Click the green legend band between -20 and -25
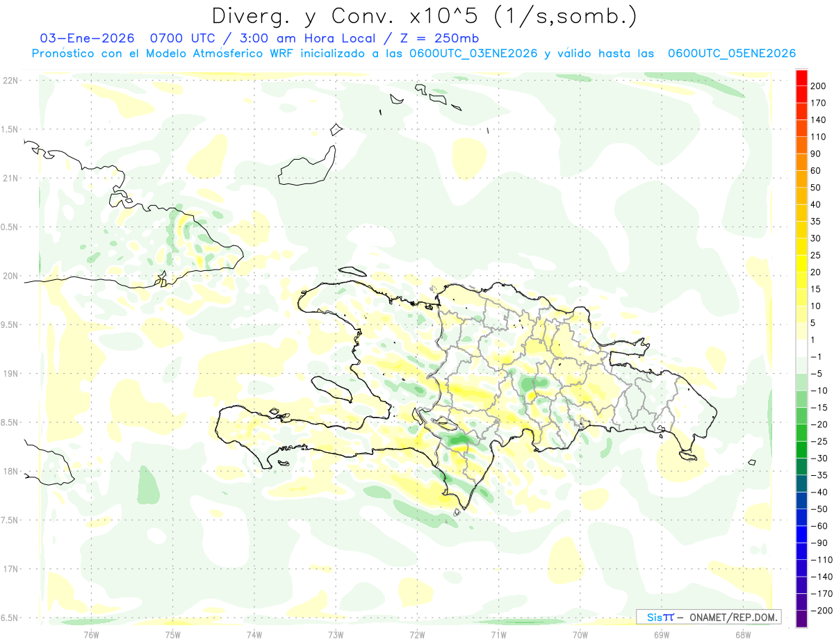The image size is (834, 644). point(802,432)
